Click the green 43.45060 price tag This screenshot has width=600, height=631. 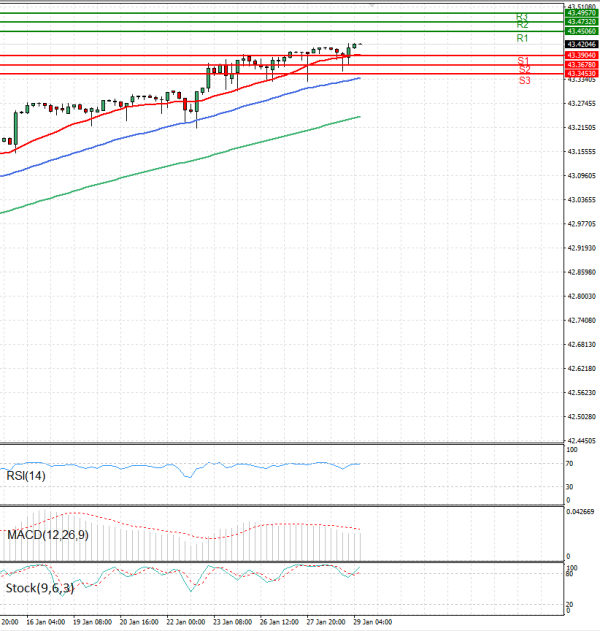click(581, 31)
